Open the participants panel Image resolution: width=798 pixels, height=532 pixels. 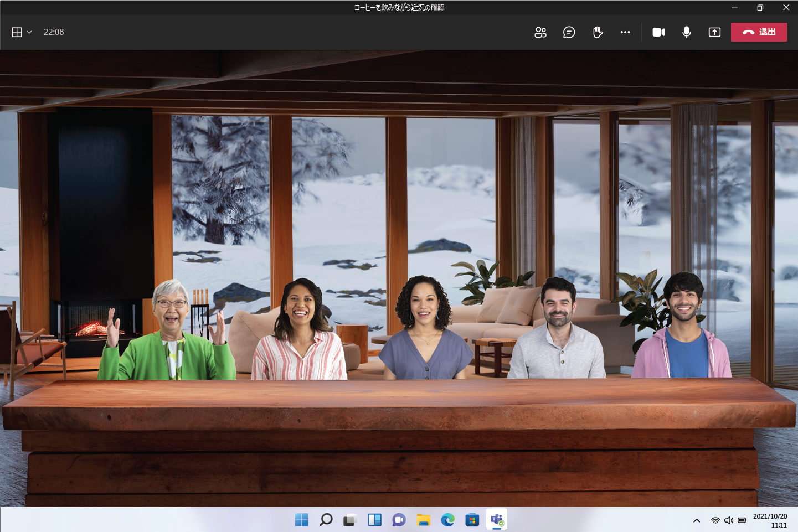[x=540, y=32]
